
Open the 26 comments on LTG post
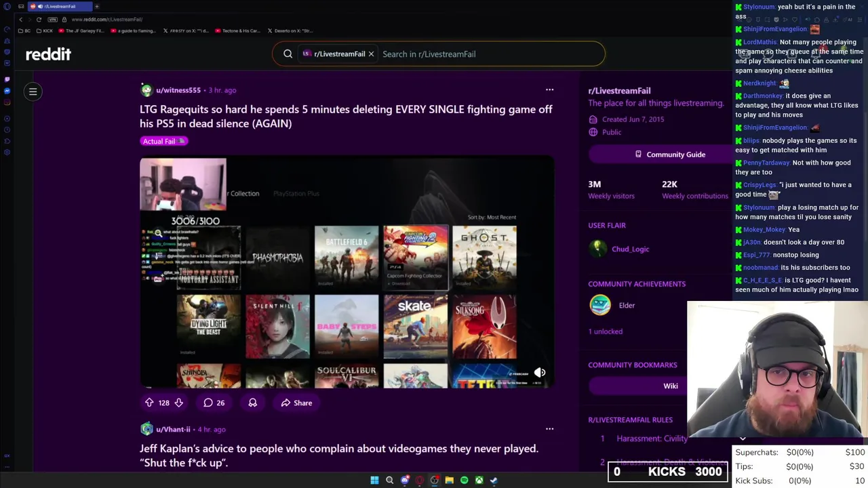214,403
